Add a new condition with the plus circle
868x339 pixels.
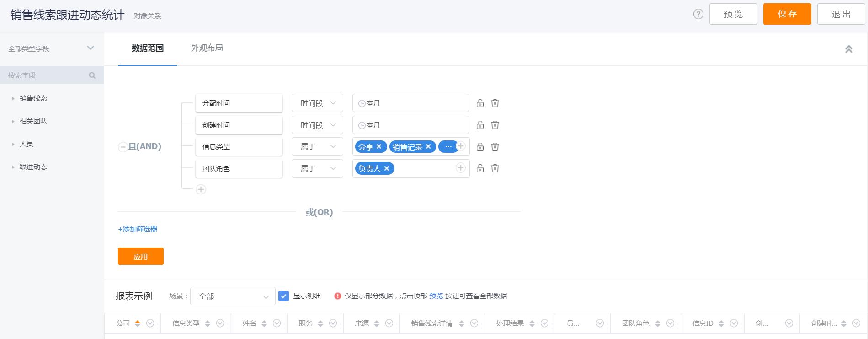(x=201, y=189)
